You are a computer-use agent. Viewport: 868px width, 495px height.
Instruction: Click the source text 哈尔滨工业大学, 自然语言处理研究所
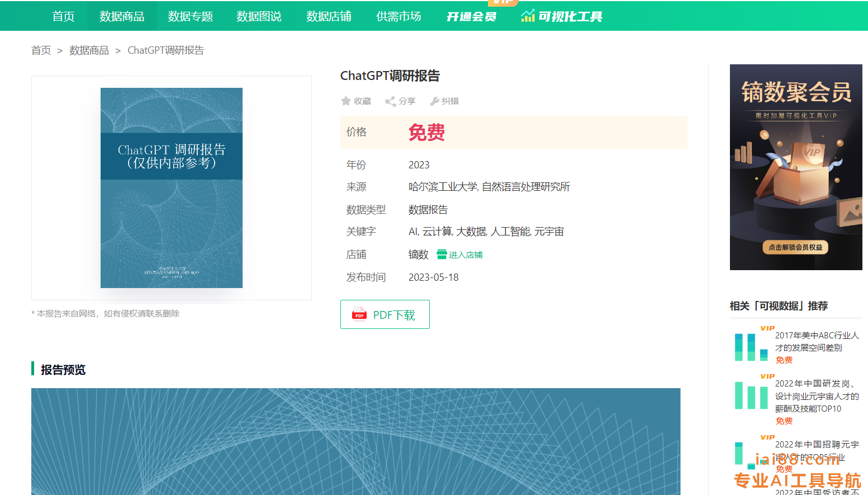click(x=489, y=187)
